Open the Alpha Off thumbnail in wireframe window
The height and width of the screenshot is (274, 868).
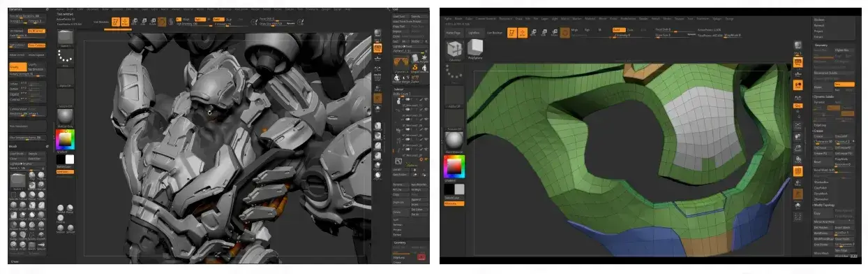pyautogui.click(x=454, y=97)
